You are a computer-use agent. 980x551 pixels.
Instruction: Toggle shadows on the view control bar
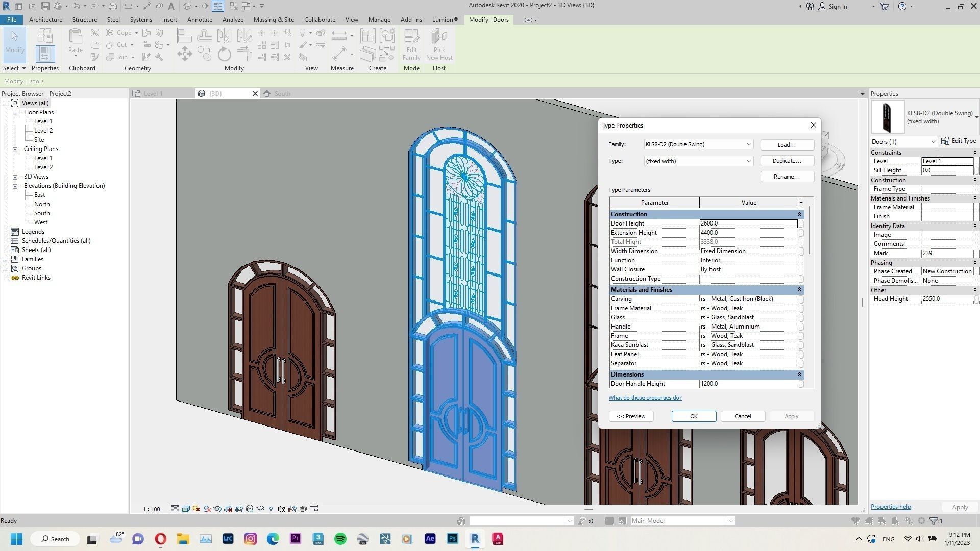[196, 509]
